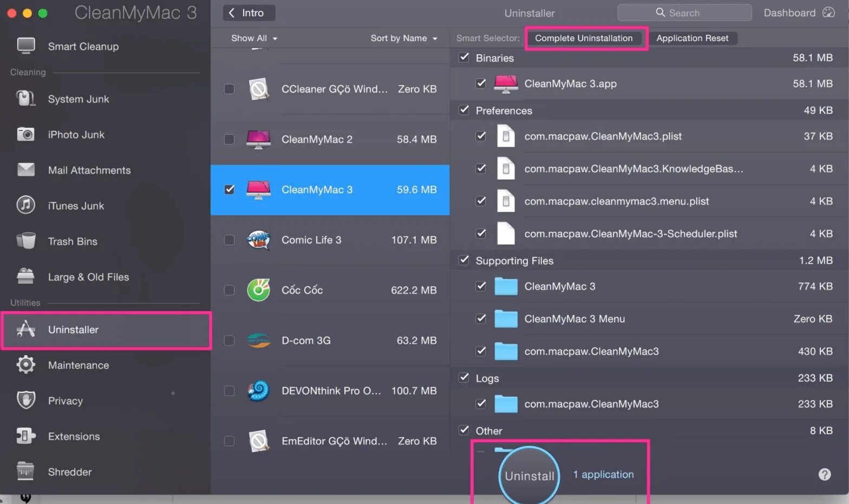Image resolution: width=849 pixels, height=504 pixels.
Task: Uncheck com.macpaw.CleanMyMac3.plist checkbox
Action: pyautogui.click(x=481, y=136)
